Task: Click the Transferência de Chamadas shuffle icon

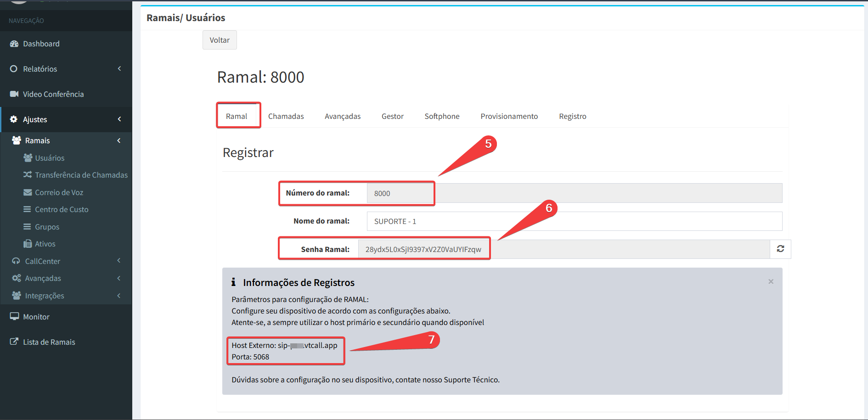Action: (28, 175)
